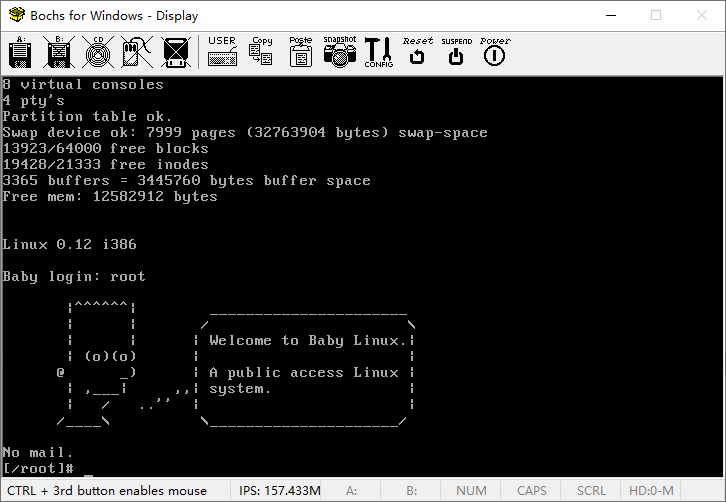Click the Copy toolbar icon
726x502 pixels.
click(x=261, y=52)
